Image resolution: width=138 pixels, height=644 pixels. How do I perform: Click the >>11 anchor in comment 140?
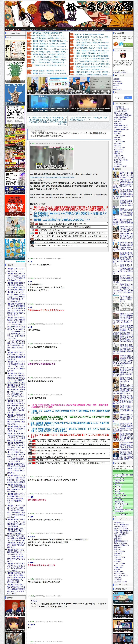click(34, 601)
